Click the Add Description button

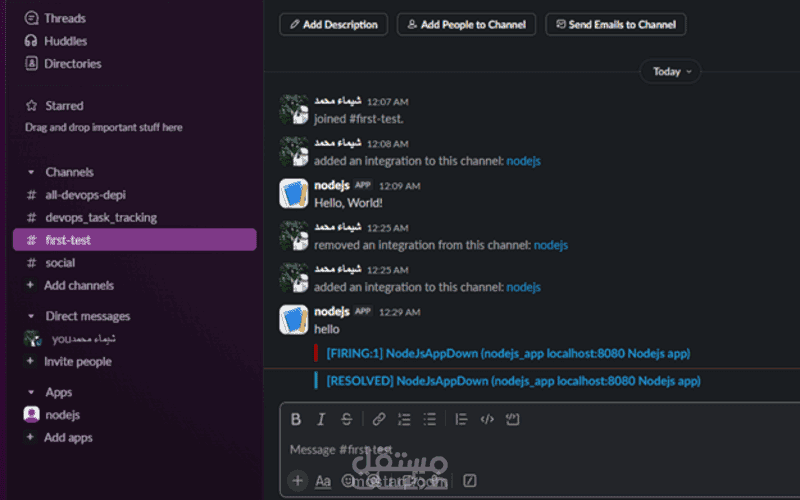coord(334,24)
